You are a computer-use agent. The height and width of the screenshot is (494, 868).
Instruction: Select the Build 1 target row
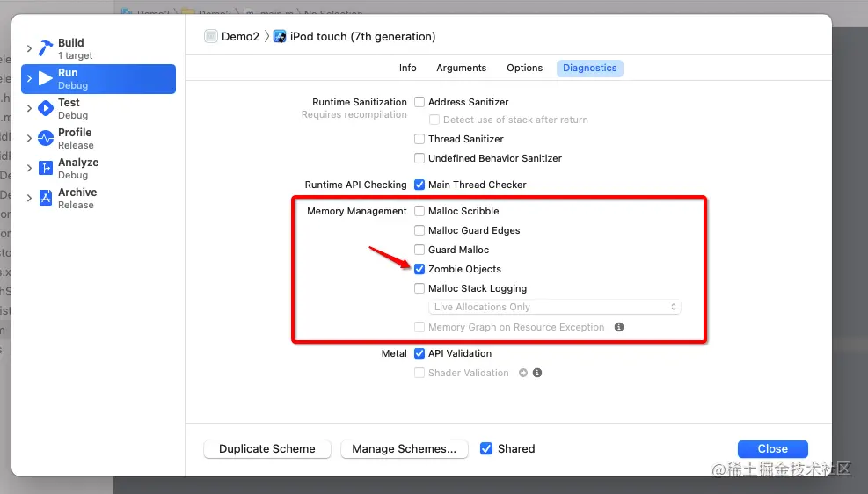coord(98,48)
